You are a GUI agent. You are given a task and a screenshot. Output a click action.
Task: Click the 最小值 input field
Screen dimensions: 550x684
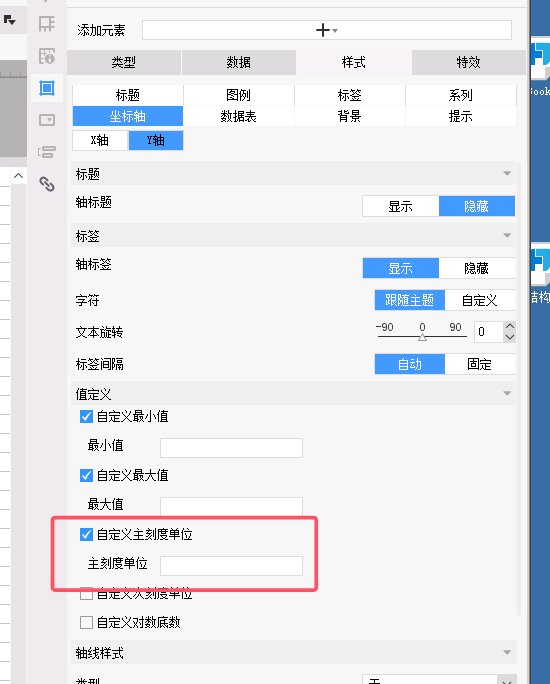coord(231,448)
